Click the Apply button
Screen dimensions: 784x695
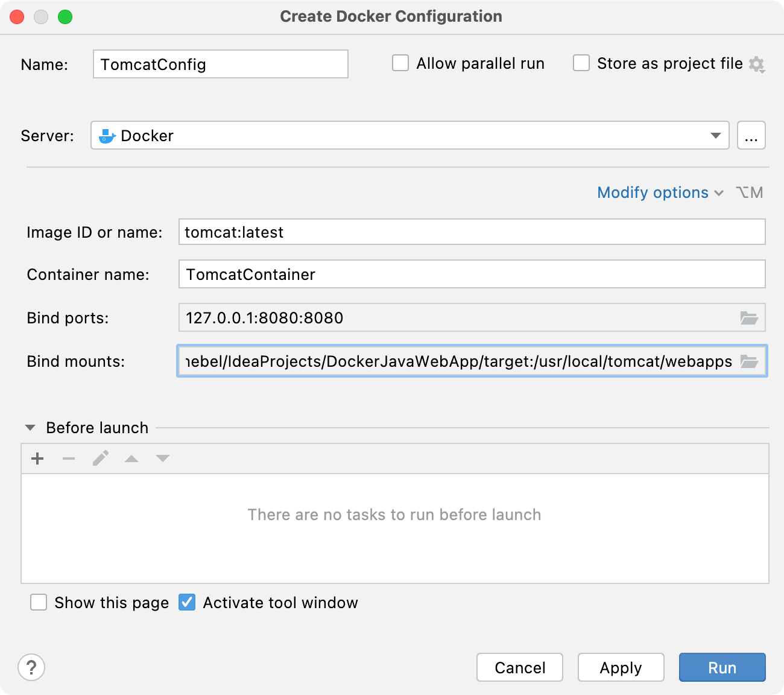[621, 667]
